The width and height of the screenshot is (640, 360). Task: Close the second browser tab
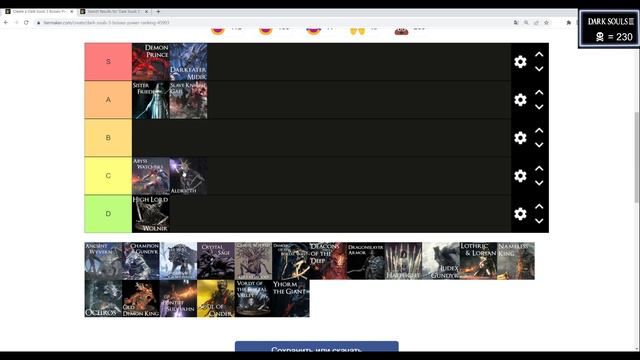[x=146, y=11]
